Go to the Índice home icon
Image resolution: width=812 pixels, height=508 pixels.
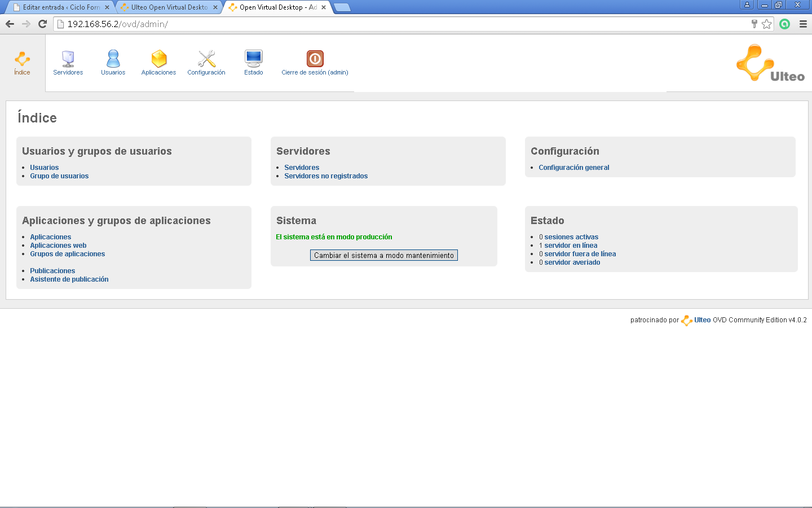pyautogui.click(x=22, y=59)
